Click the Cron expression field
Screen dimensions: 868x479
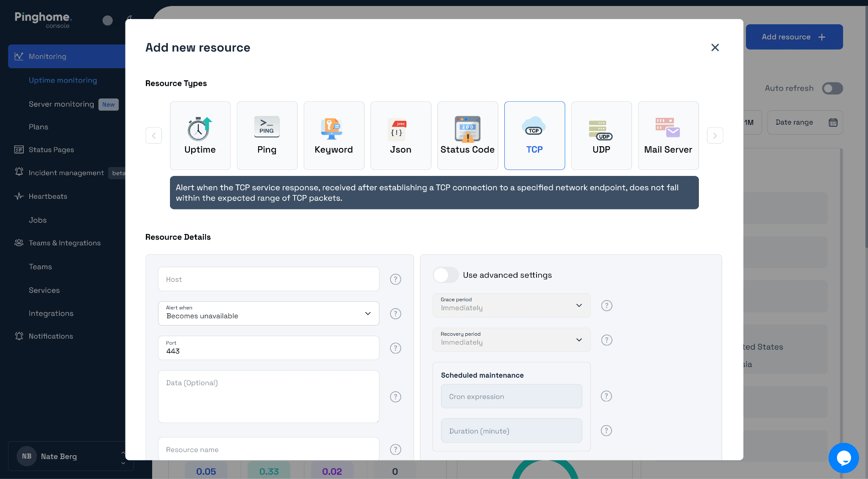point(512,396)
